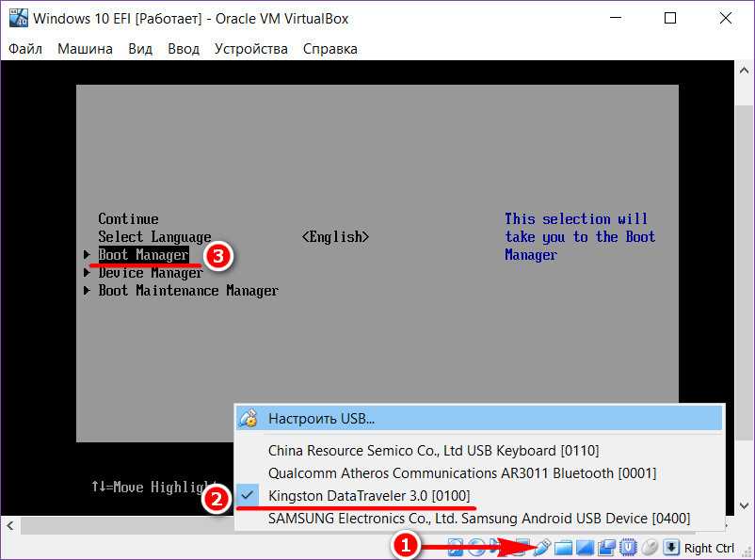Expand the Device Manager entry

click(150, 273)
